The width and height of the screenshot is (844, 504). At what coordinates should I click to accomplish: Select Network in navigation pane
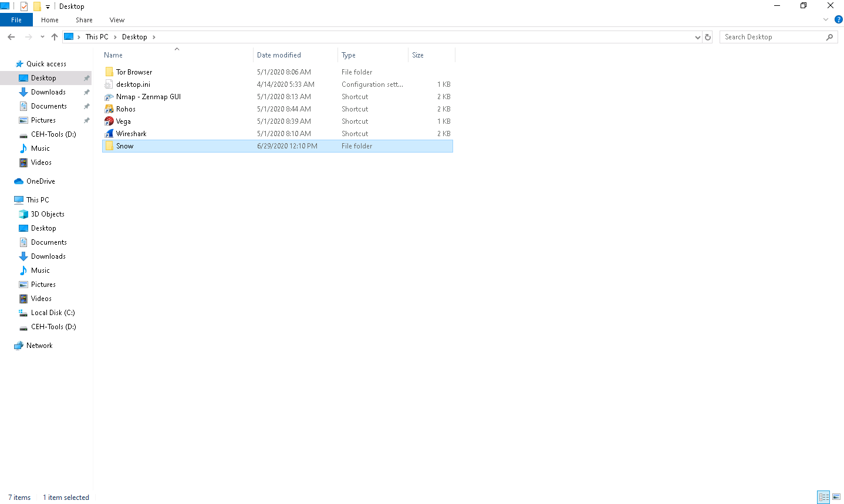pos(39,346)
